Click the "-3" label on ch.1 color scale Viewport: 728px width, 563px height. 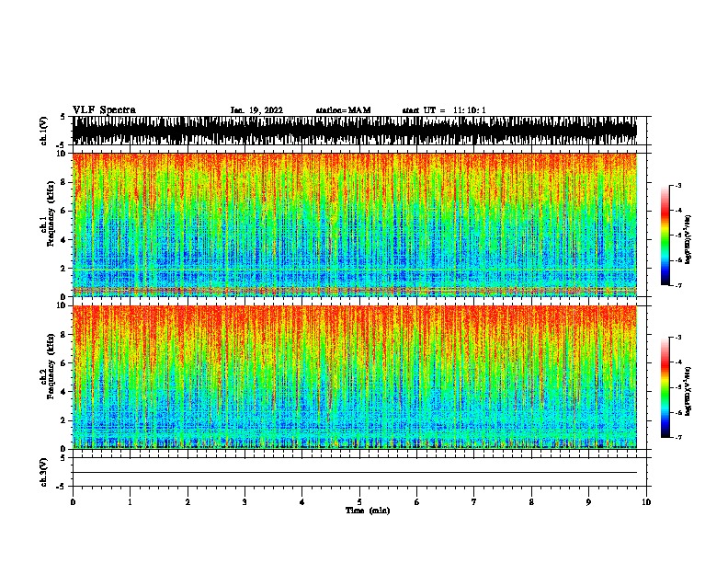[x=677, y=185]
